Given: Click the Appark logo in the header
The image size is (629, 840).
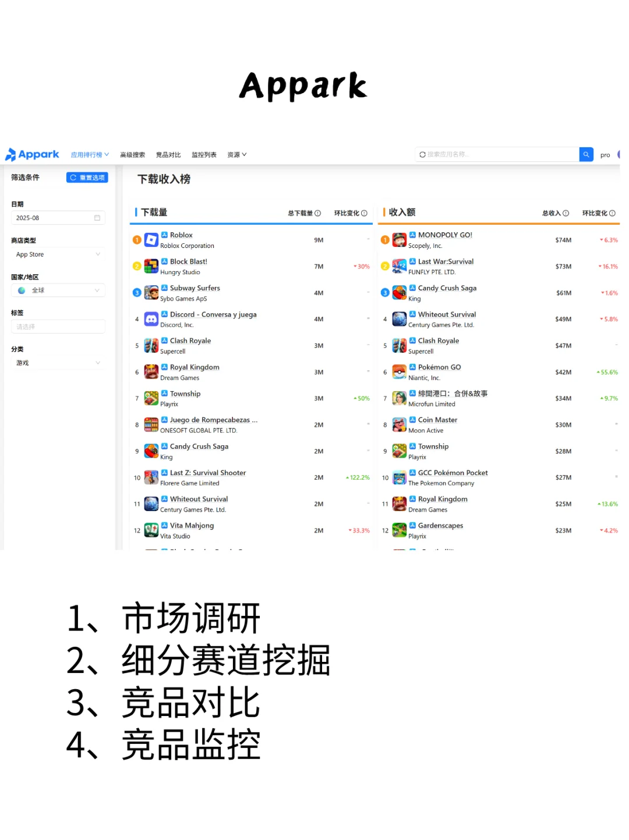Looking at the screenshot, I should click(32, 154).
